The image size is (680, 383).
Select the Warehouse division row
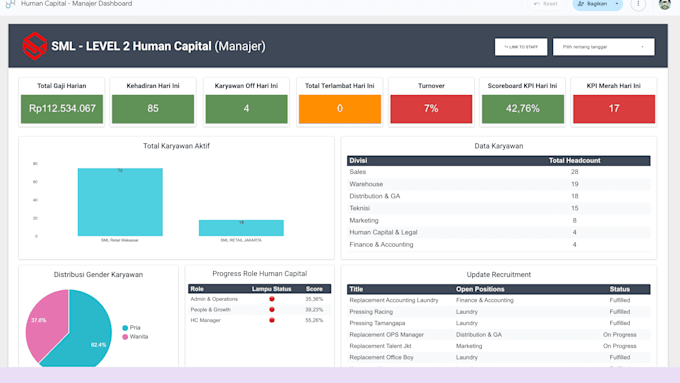click(x=499, y=184)
